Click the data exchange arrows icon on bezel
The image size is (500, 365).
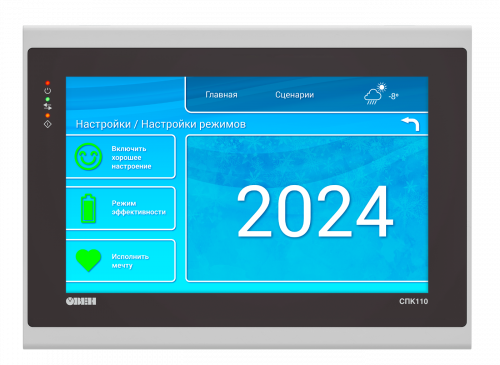[48, 106]
